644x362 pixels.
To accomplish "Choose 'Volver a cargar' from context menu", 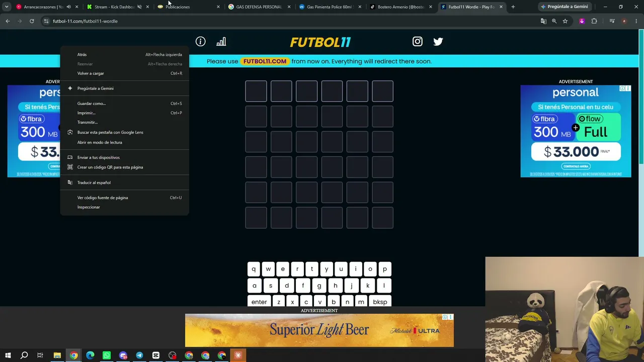I will pos(125,73).
